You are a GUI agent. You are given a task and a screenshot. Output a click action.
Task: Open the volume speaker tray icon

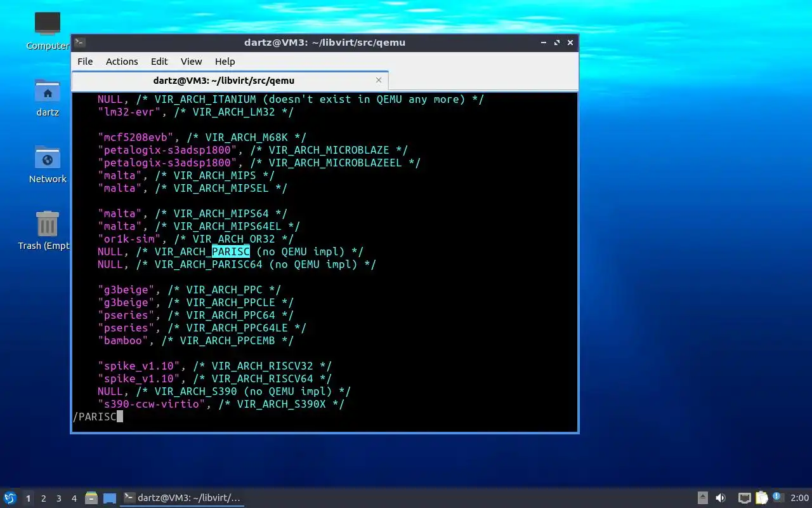(x=721, y=498)
